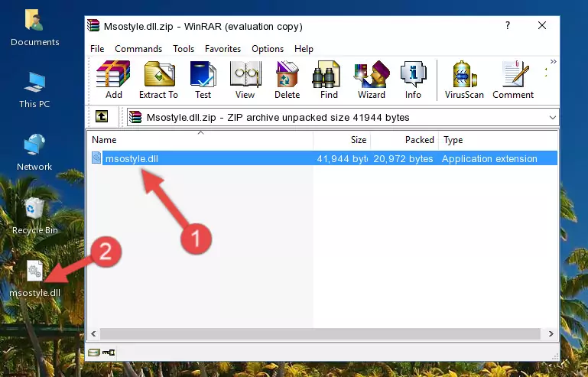Click the Application extension type cell
This screenshot has height=377, width=588.
pos(489,159)
